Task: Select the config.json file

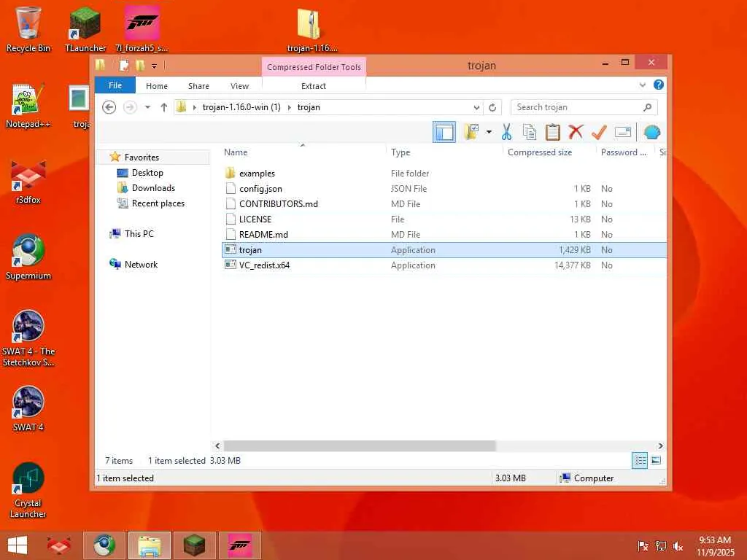Action: (260, 189)
